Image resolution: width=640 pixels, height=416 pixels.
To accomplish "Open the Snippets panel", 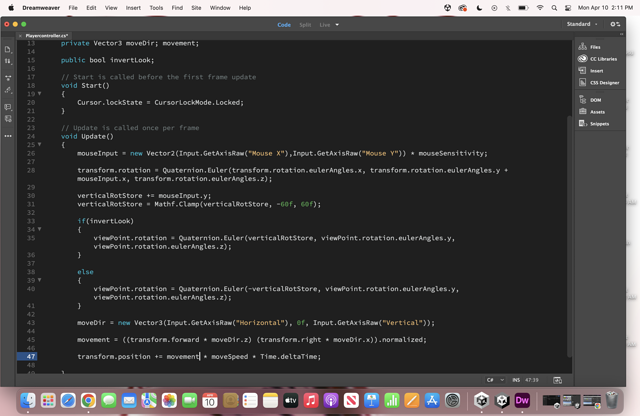I will pyautogui.click(x=594, y=124).
